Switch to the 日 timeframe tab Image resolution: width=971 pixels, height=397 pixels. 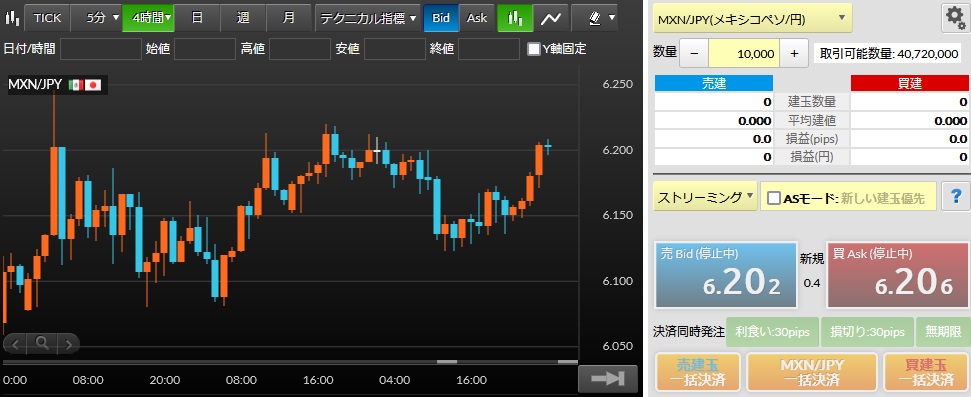pos(197,18)
